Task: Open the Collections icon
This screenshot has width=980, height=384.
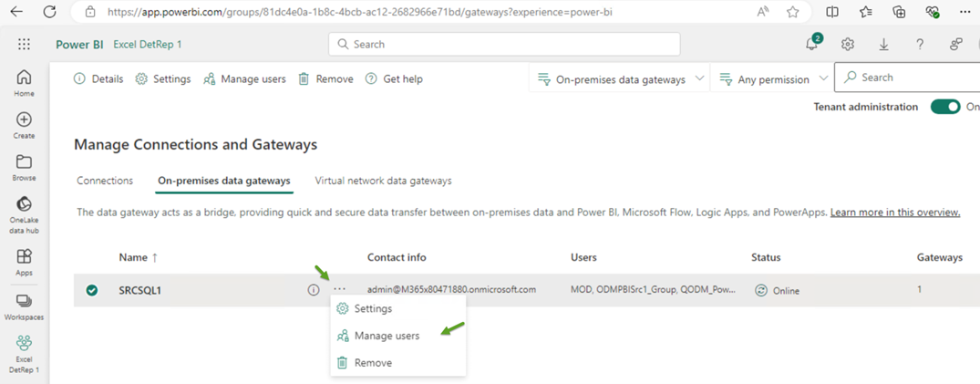Action: point(900,11)
